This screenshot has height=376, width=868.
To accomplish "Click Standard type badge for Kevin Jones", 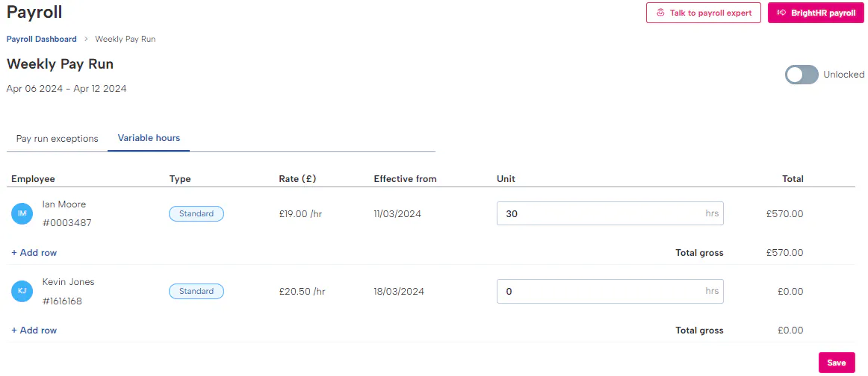I will point(196,292).
